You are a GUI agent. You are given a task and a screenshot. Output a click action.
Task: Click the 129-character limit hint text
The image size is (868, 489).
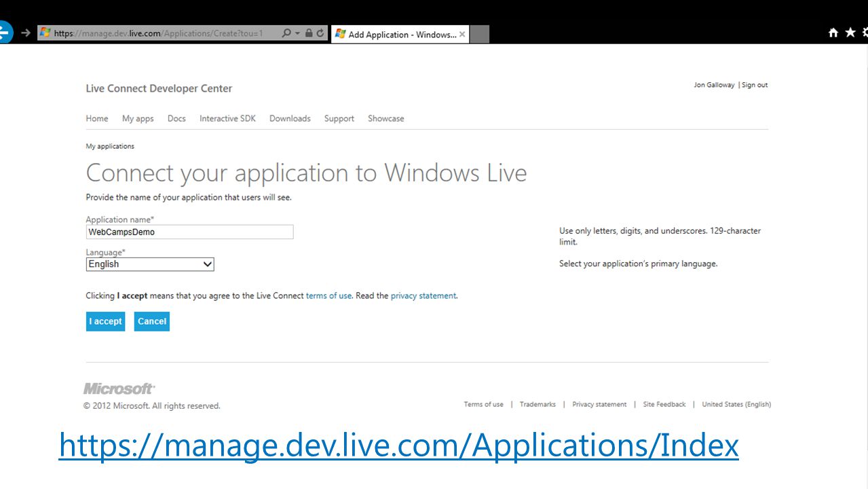[x=660, y=236]
